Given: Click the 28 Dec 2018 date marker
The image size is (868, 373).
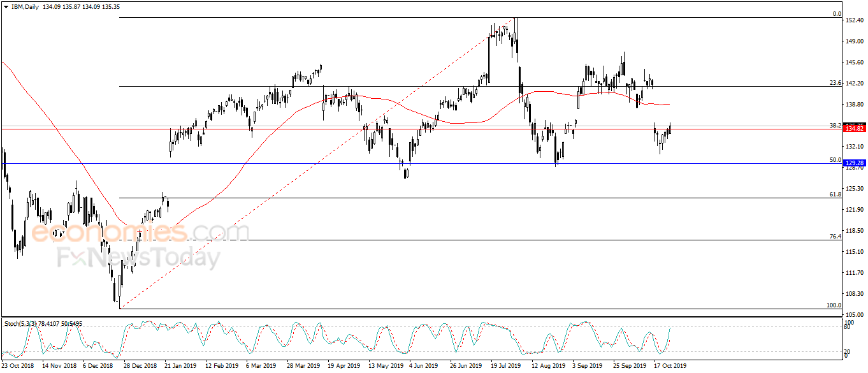Looking at the screenshot, I should point(140,366).
